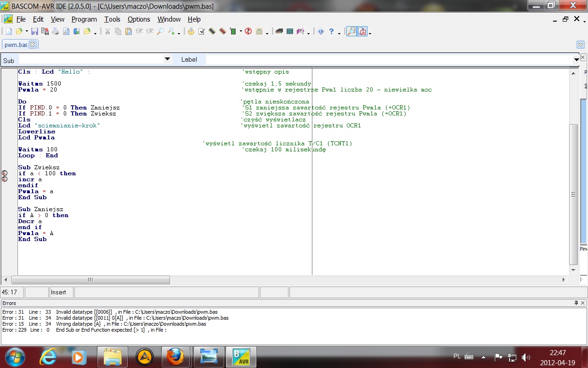Open the Options menu

pyautogui.click(x=139, y=19)
